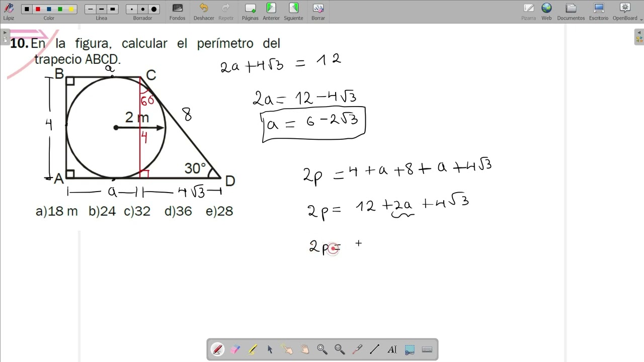Click answer option e)28

[x=219, y=211]
